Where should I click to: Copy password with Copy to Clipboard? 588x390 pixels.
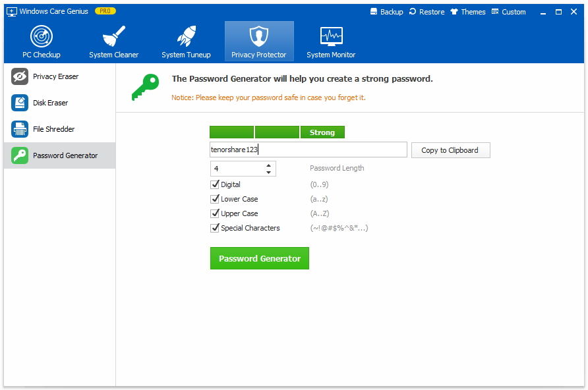[450, 150]
